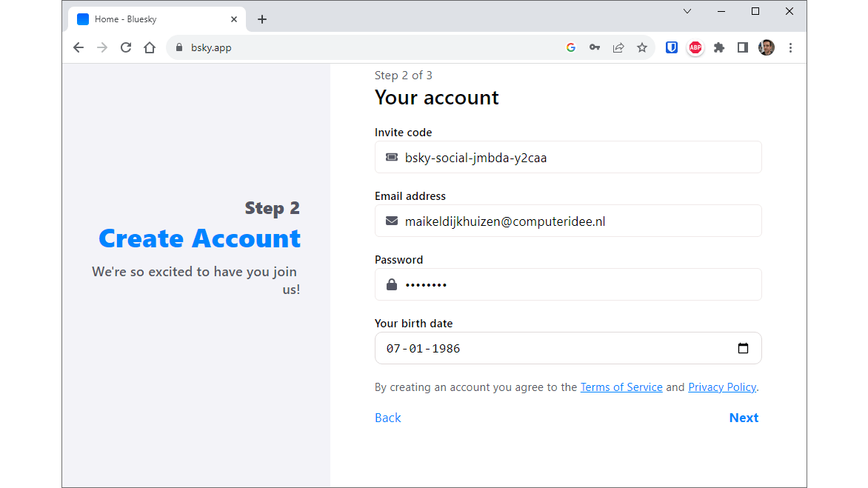Click the share page icon
Screen dimensions: 868x488
coord(618,47)
